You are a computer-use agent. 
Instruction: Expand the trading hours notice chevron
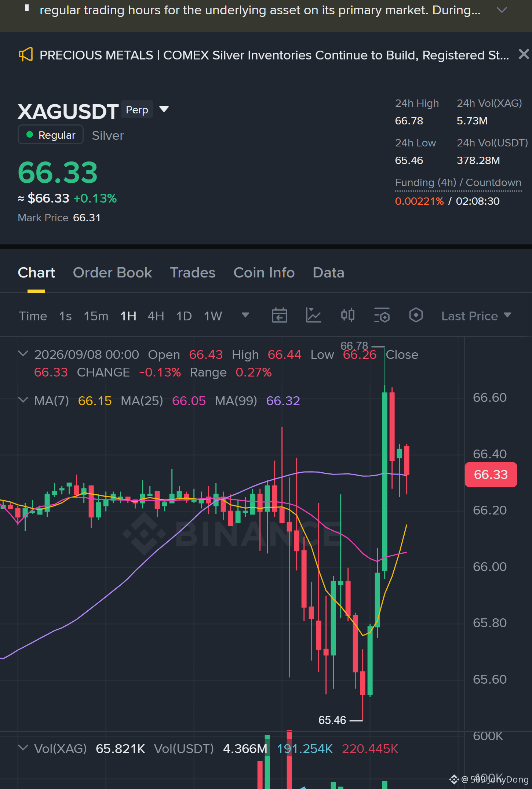(x=502, y=10)
